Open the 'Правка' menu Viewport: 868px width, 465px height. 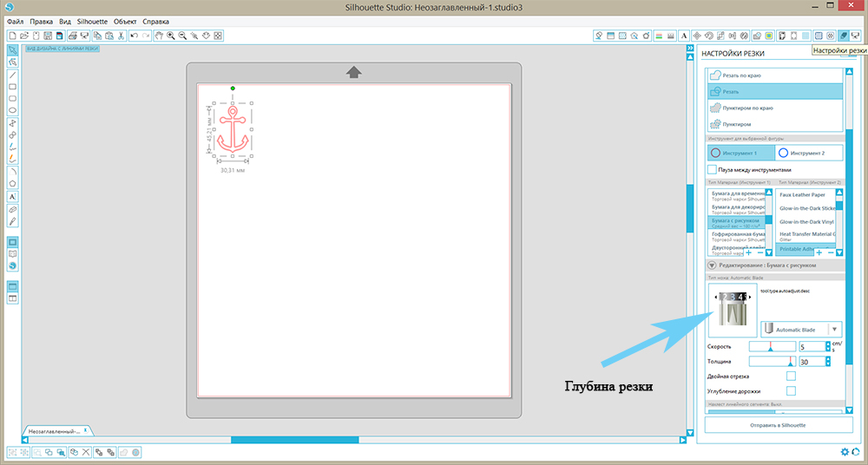pos(42,20)
